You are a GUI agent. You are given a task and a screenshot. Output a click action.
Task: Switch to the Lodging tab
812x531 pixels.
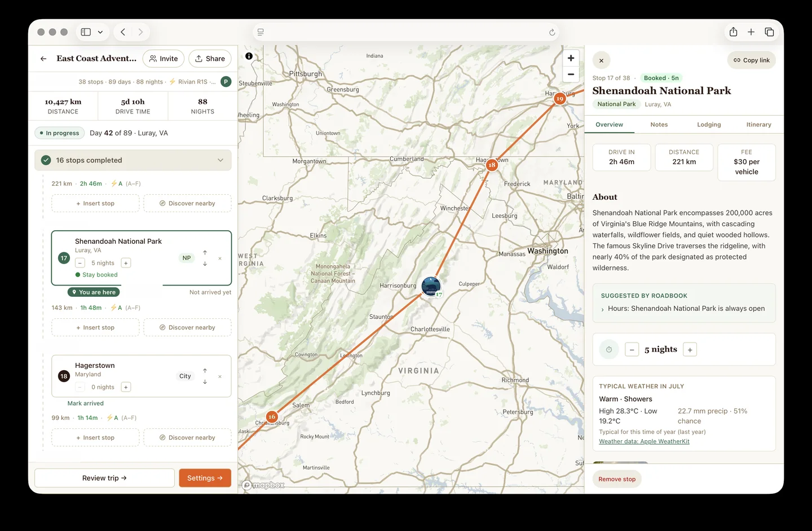[709, 125]
